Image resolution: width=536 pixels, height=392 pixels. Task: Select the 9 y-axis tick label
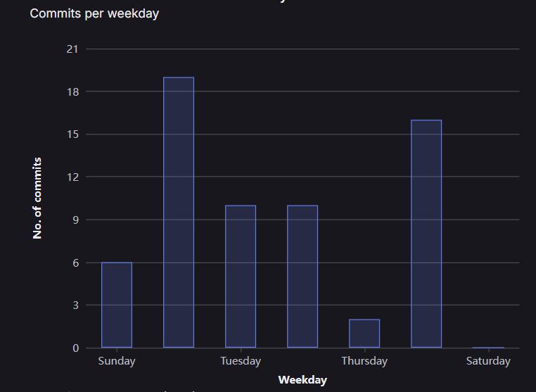[75, 220]
